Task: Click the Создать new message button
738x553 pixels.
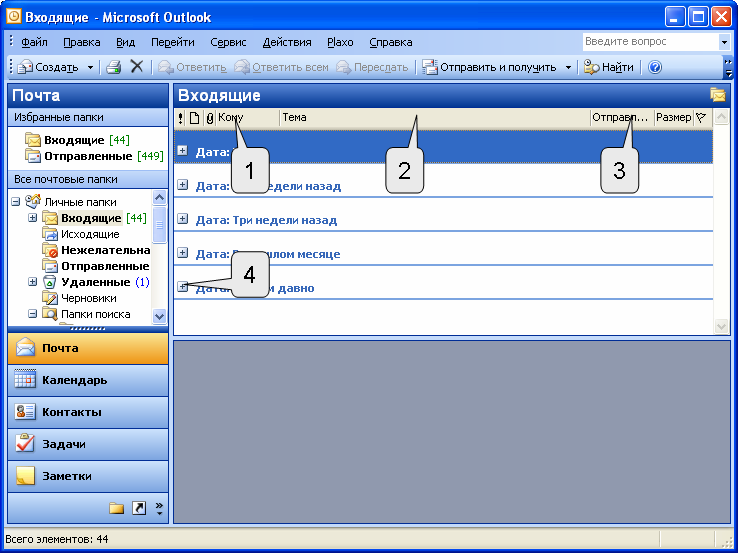Action: coord(48,67)
